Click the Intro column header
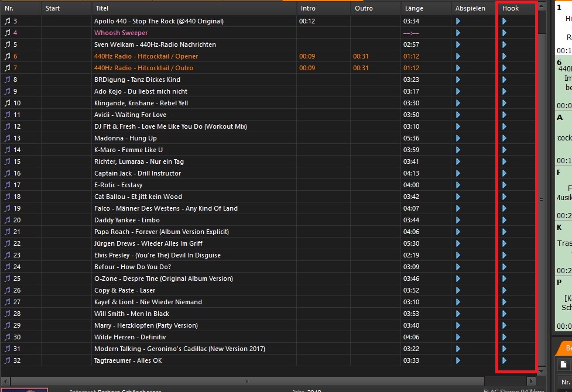The height and width of the screenshot is (392, 572). tap(324, 8)
